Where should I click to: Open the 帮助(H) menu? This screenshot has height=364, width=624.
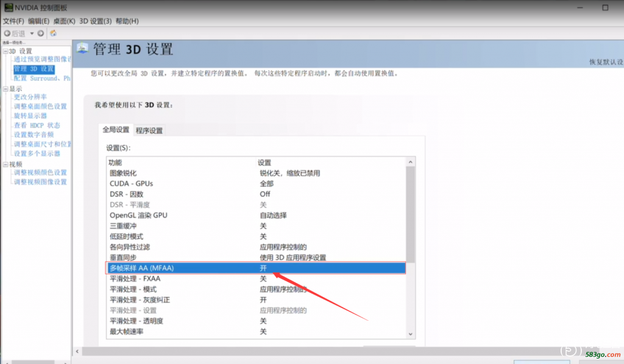click(x=127, y=21)
